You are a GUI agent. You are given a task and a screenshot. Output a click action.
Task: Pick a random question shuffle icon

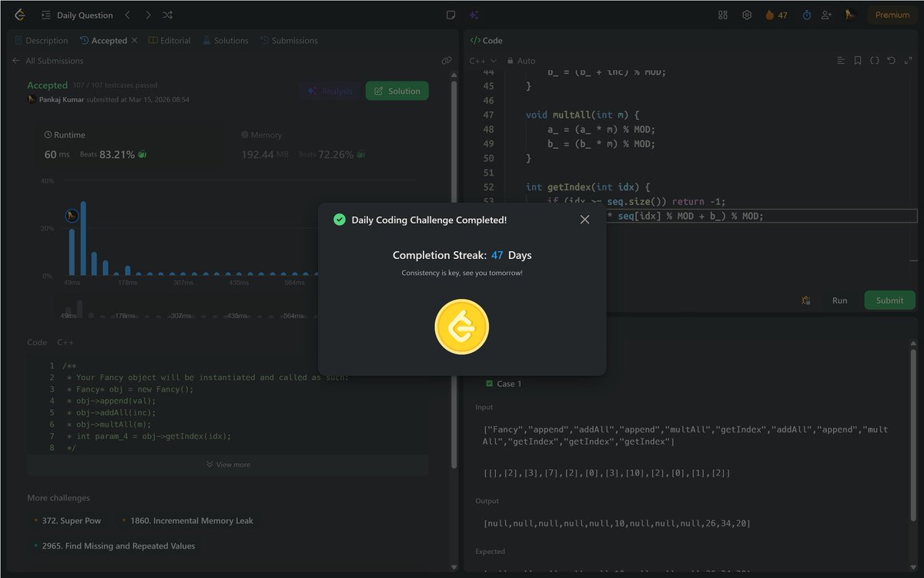(x=168, y=15)
